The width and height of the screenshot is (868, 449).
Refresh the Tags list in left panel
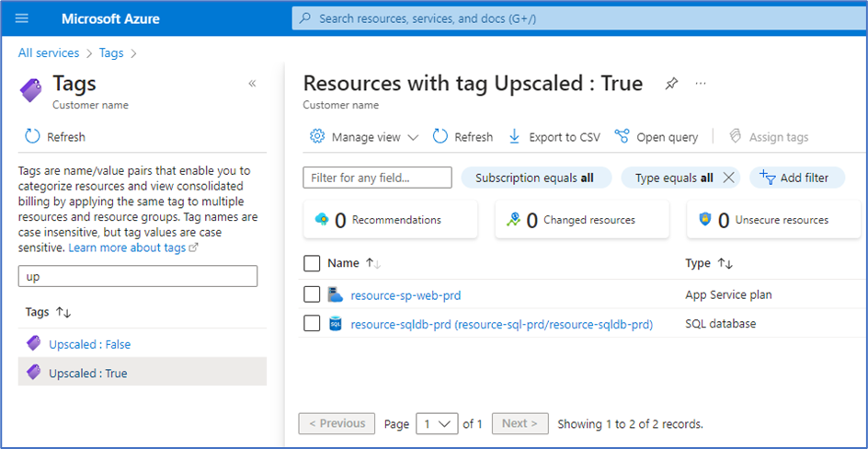point(55,137)
